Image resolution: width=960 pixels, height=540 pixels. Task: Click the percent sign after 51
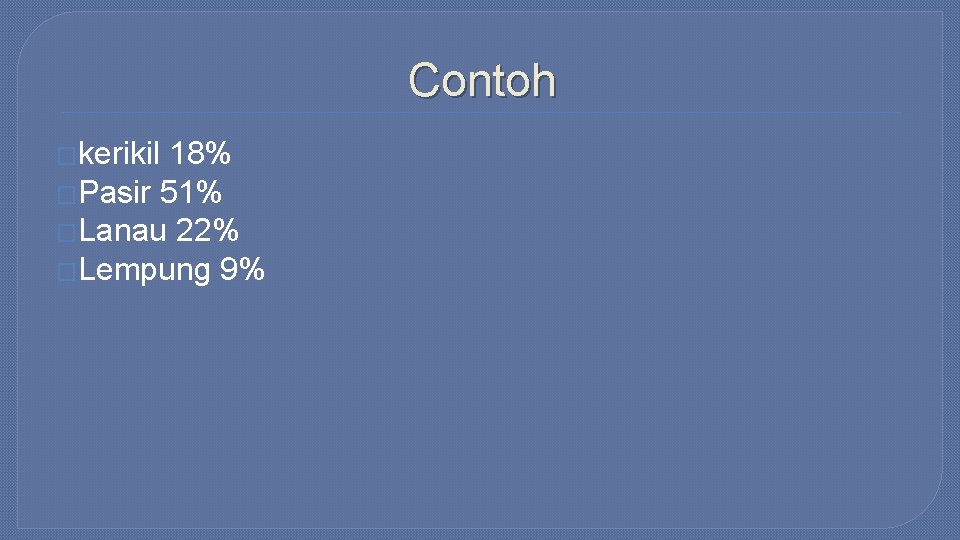coord(208,192)
